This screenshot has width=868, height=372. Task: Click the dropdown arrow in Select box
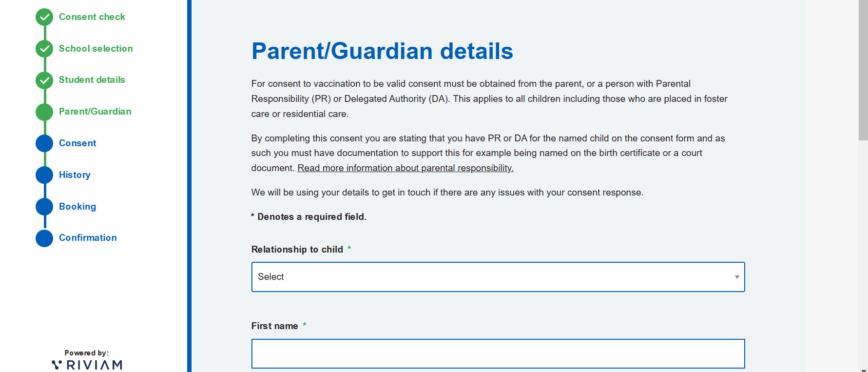737,277
